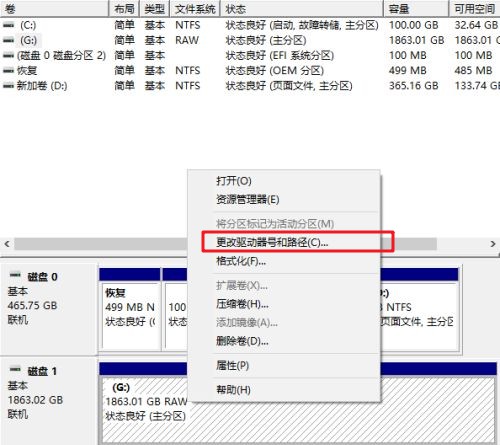Select the (C:) volume drive icon
The image size is (500, 445).
pos(9,25)
